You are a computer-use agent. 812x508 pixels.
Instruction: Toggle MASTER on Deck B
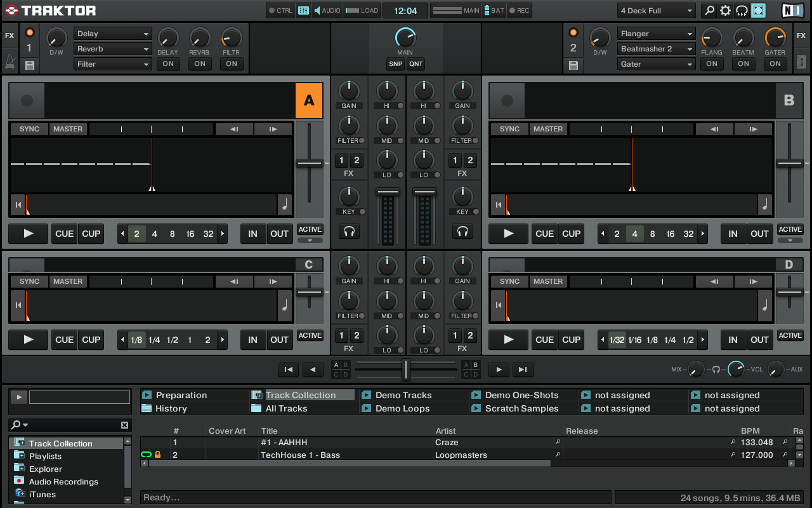point(548,129)
